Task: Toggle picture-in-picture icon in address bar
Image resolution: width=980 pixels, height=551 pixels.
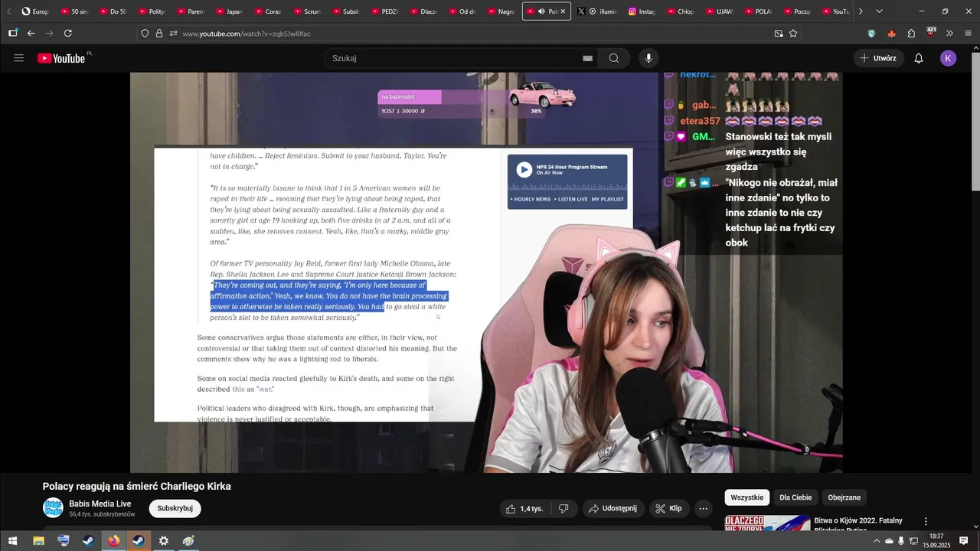Action: [x=779, y=33]
